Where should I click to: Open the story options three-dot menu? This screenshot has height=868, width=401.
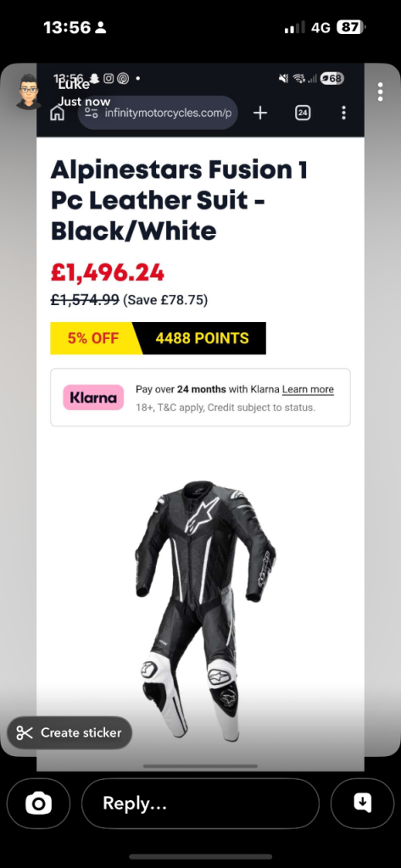point(380,92)
